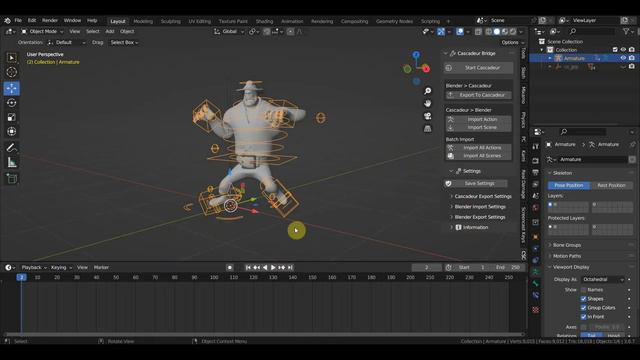The image size is (640, 360).
Task: Activate the Transform tool
Action: (x=11, y=131)
